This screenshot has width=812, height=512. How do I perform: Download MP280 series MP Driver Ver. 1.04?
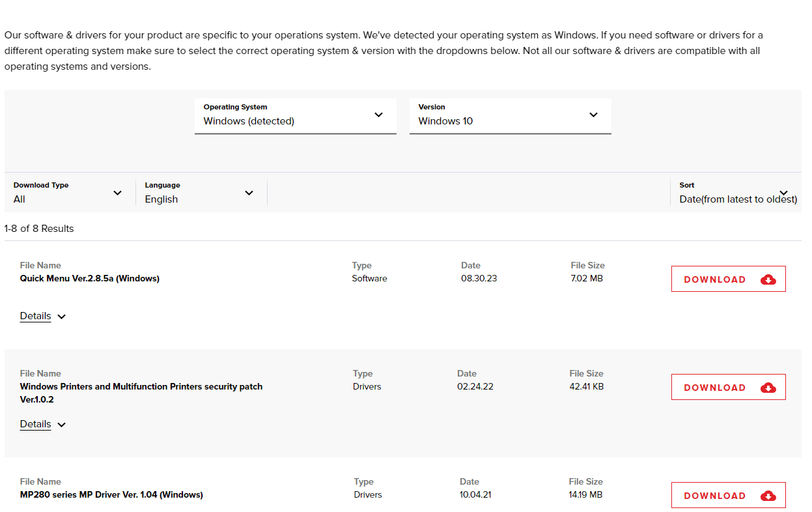(x=727, y=496)
